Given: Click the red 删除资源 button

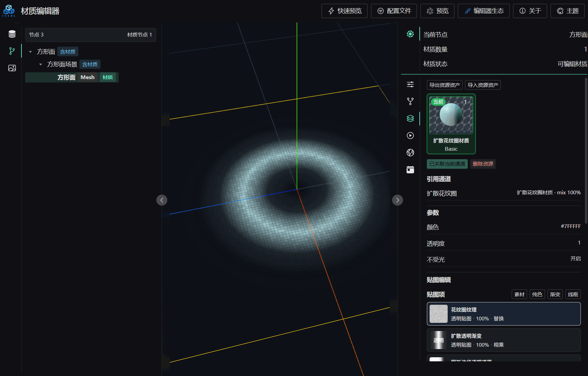Looking at the screenshot, I should coord(483,164).
